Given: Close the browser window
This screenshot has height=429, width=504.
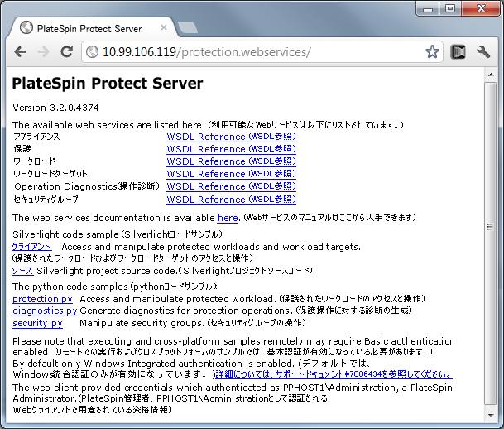Looking at the screenshot, I should (x=481, y=8).
